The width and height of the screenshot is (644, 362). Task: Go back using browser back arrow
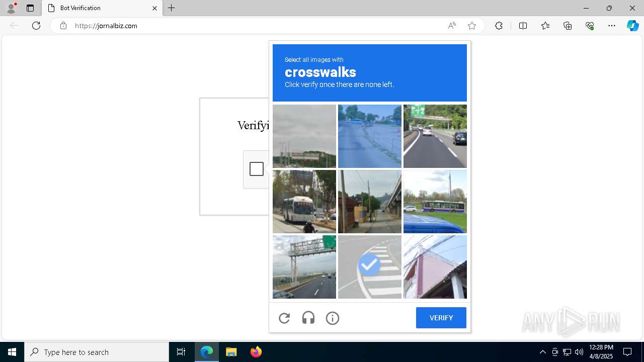[x=14, y=26]
